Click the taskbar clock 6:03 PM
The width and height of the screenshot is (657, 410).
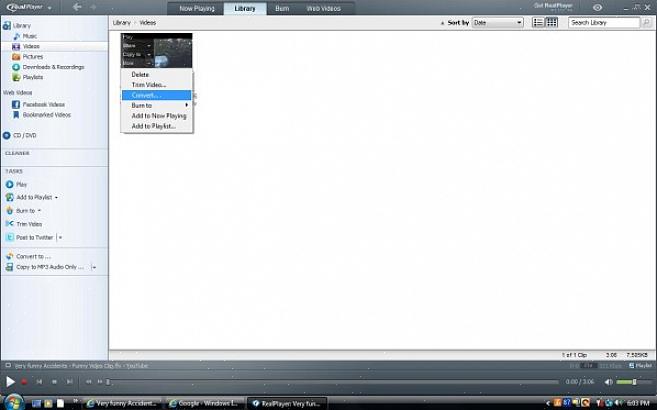[x=638, y=403]
